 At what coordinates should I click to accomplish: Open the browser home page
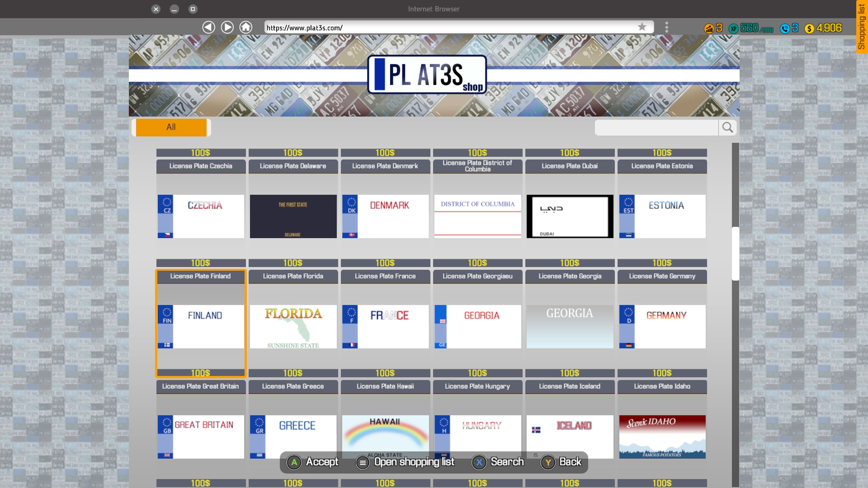pos(246,27)
